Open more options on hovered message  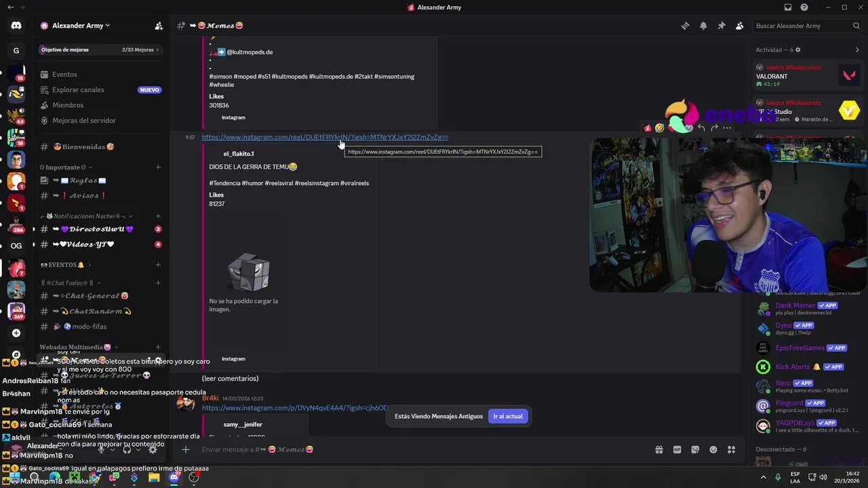point(727,127)
